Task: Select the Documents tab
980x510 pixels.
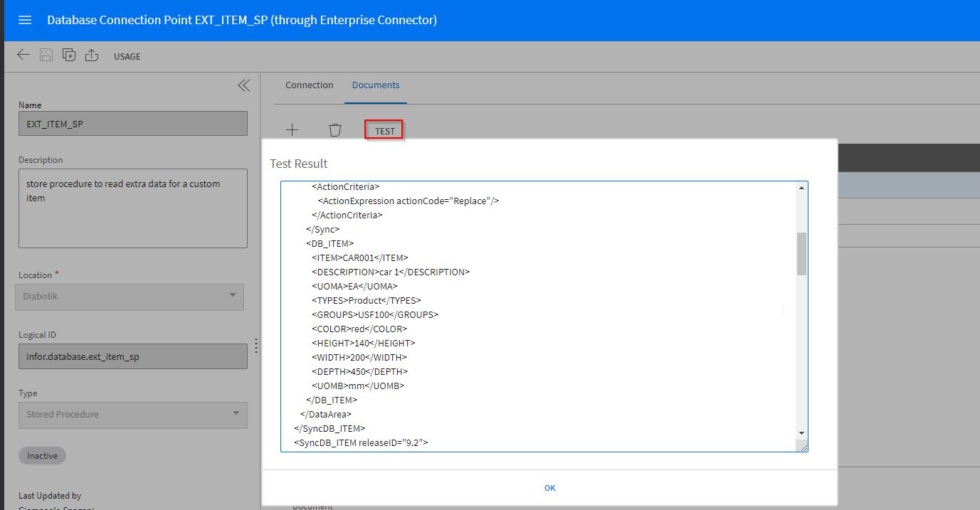Action: (x=376, y=85)
